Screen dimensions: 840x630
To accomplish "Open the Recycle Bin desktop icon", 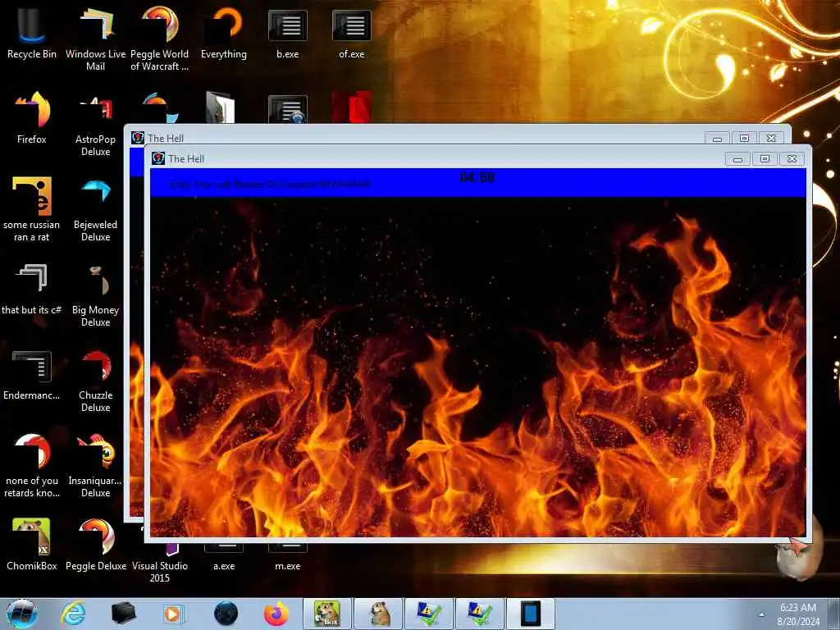I will [32, 33].
